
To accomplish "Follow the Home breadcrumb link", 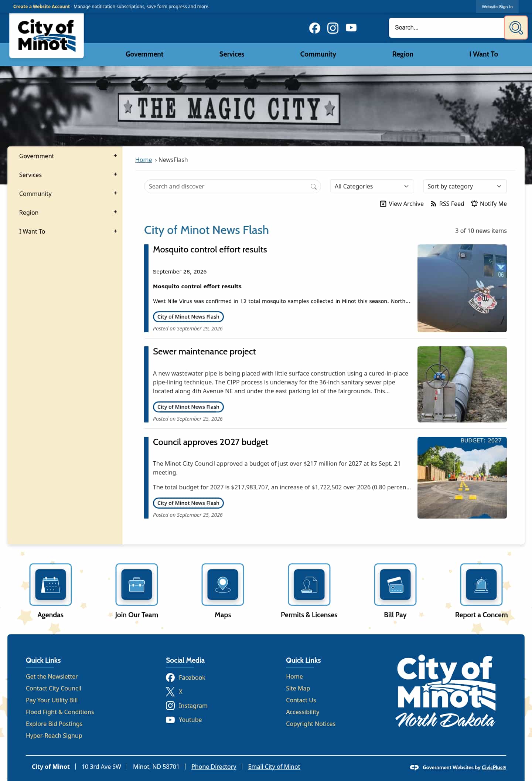I will pos(143,160).
